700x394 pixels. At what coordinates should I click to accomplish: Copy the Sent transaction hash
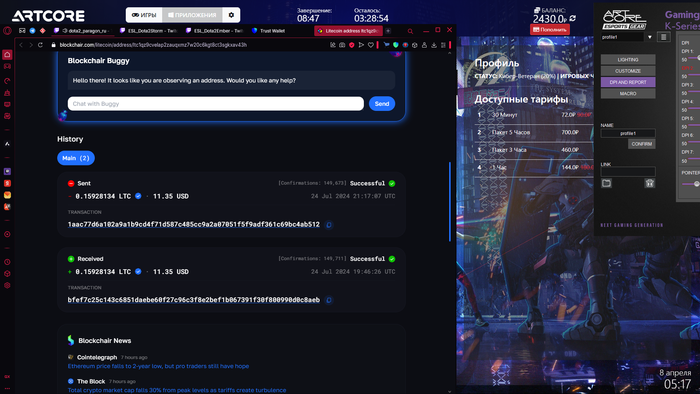click(329, 225)
